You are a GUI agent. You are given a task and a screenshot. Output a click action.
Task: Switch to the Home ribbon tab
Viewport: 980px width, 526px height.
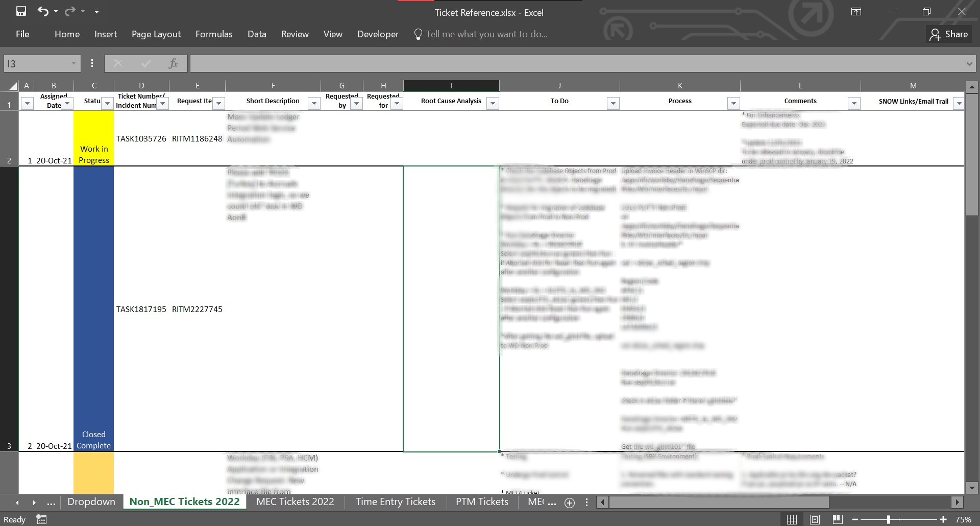tap(67, 34)
